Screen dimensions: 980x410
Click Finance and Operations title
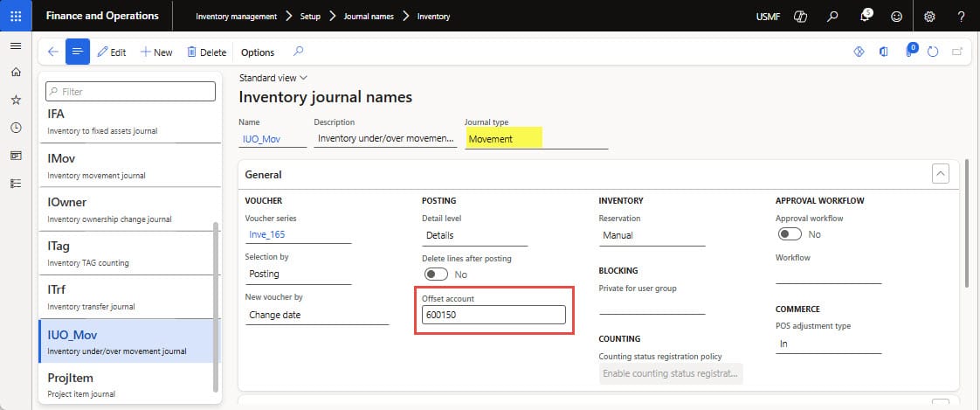tap(102, 16)
